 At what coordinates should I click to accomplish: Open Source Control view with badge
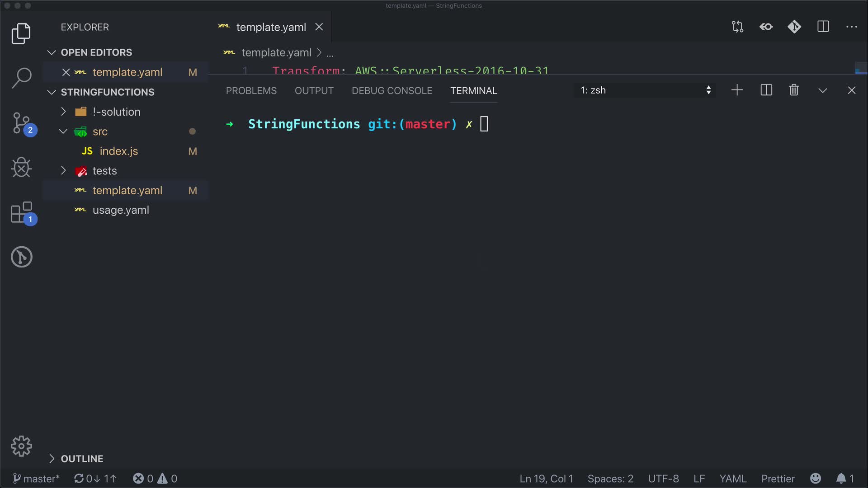coord(21,123)
